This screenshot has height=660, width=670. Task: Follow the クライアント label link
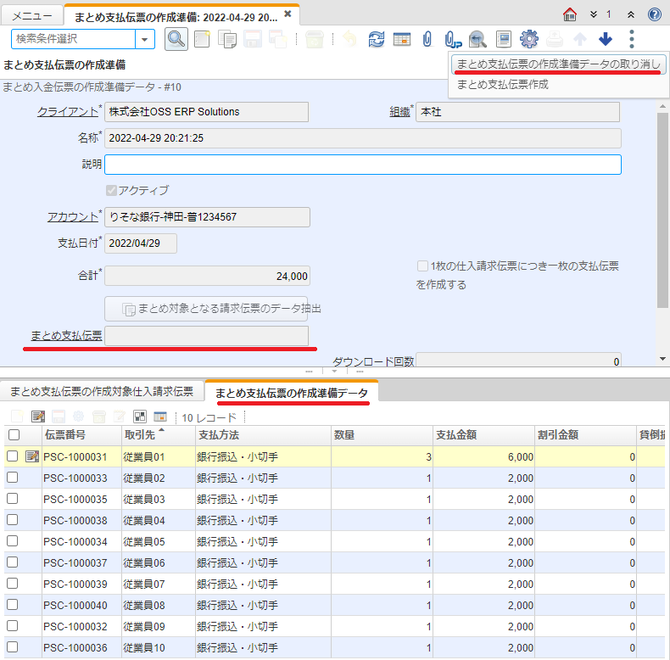pyautogui.click(x=68, y=111)
